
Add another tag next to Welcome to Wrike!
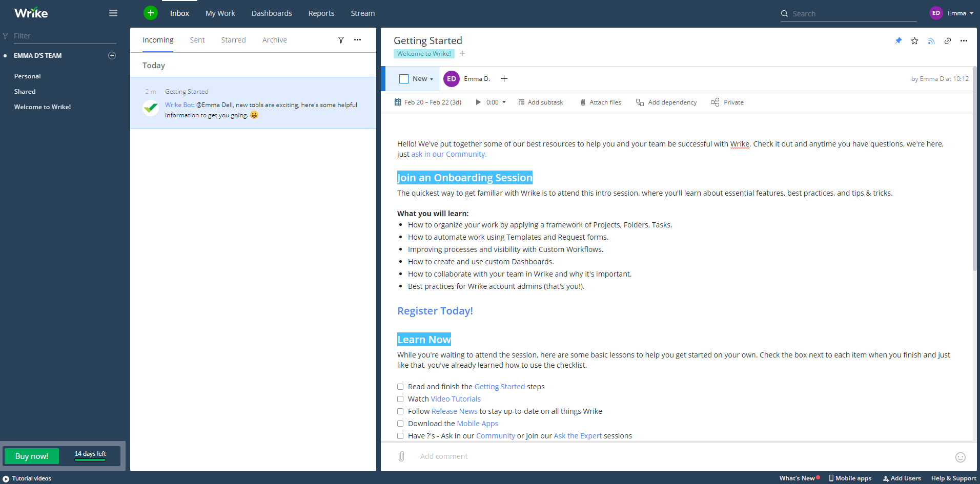(462, 54)
